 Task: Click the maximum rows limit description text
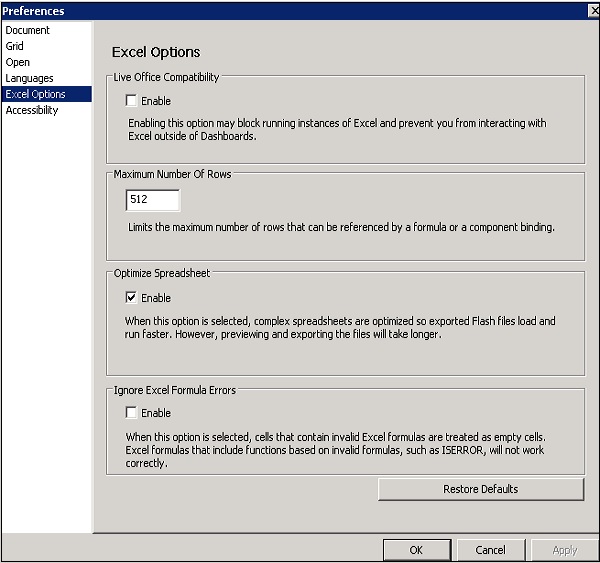click(x=341, y=227)
